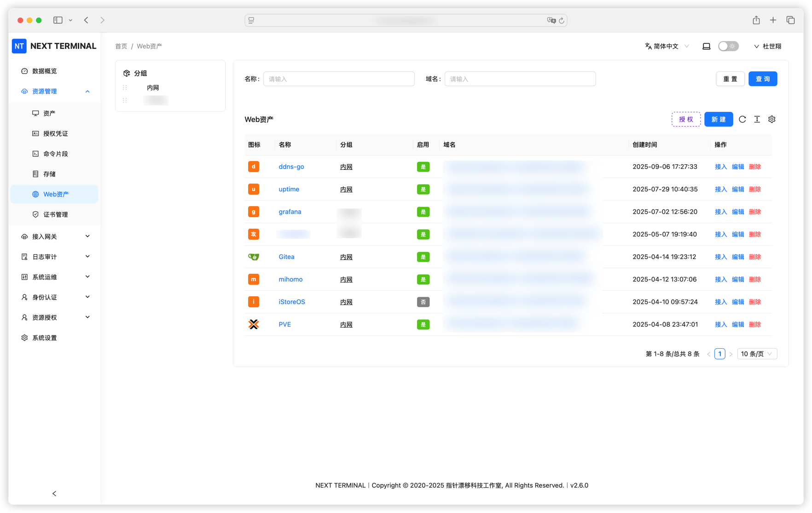Click the laptop display icon in header
This screenshot has width=812, height=513.
706,46
